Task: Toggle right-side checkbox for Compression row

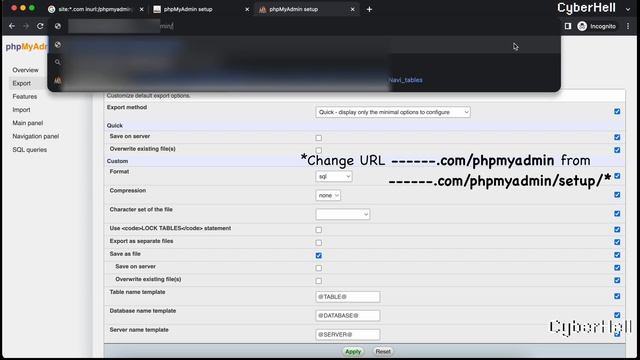Action: pos(617,195)
